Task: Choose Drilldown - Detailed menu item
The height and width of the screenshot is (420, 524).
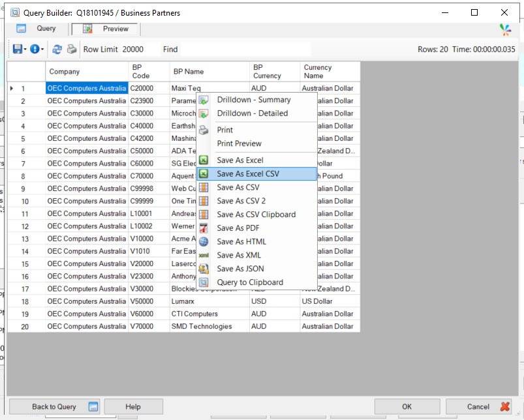Action: click(x=256, y=113)
